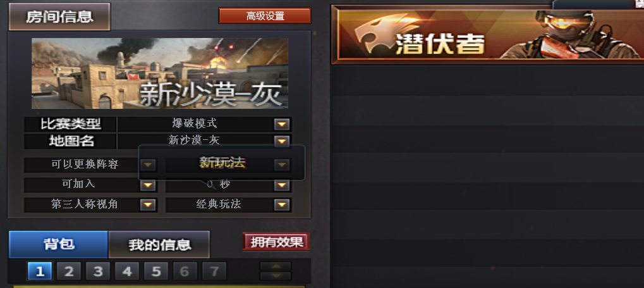
Task: Click the 高级设置 button
Action: click(x=265, y=16)
